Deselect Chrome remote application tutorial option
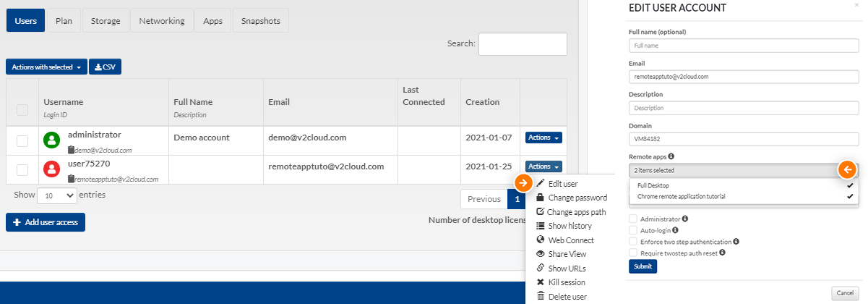This screenshot has height=304, width=868. pos(744,196)
